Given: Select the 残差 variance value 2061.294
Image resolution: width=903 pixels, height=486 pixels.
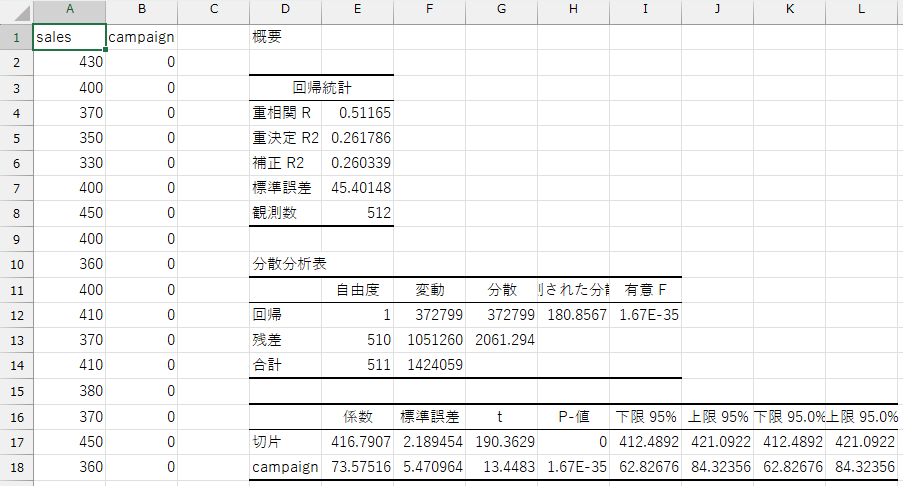Looking at the screenshot, I should 501,339.
